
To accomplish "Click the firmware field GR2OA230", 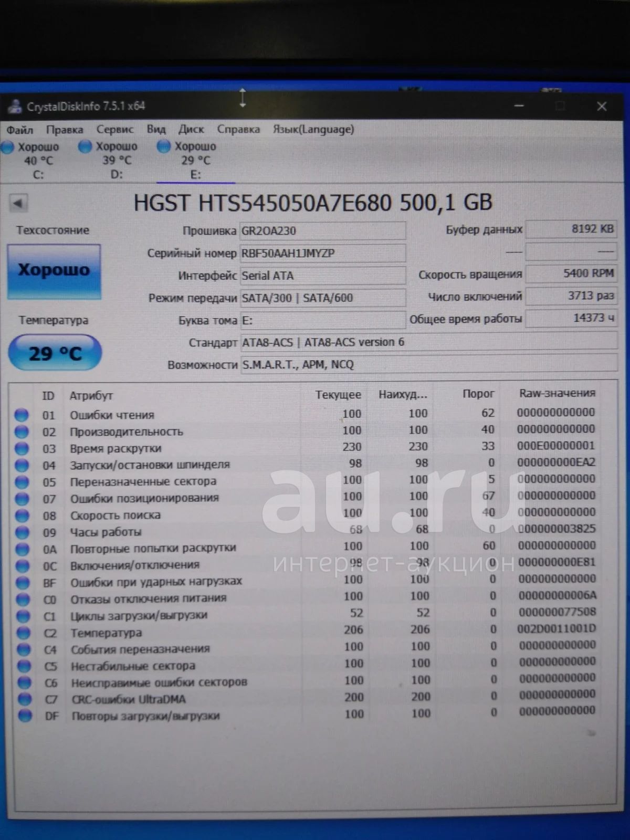I will [x=322, y=231].
